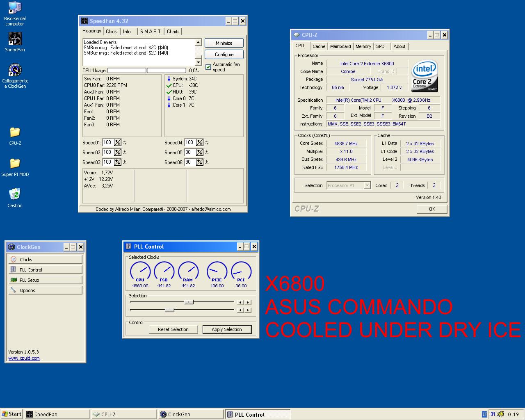The height and width of the screenshot is (420, 525).
Task: Open the Cestino recycle bin
Action: pos(15,198)
